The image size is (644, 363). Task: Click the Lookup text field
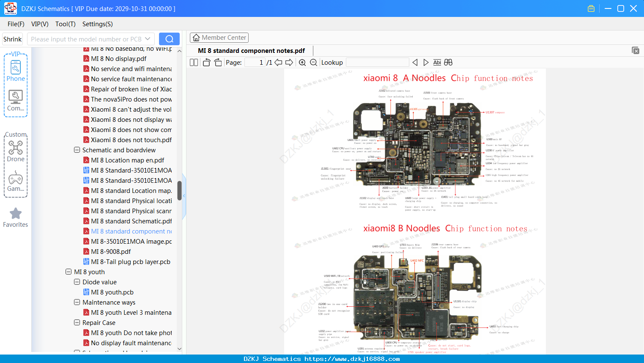pyautogui.click(x=378, y=63)
